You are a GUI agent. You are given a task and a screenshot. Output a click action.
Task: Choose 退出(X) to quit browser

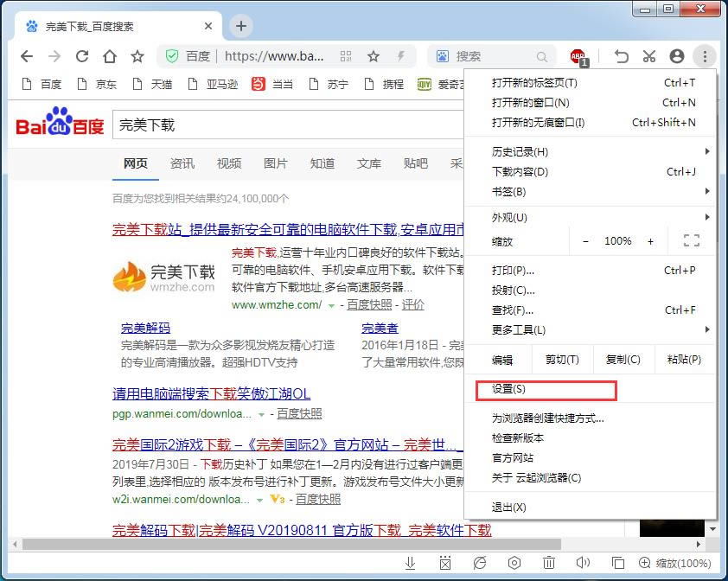(x=590, y=508)
